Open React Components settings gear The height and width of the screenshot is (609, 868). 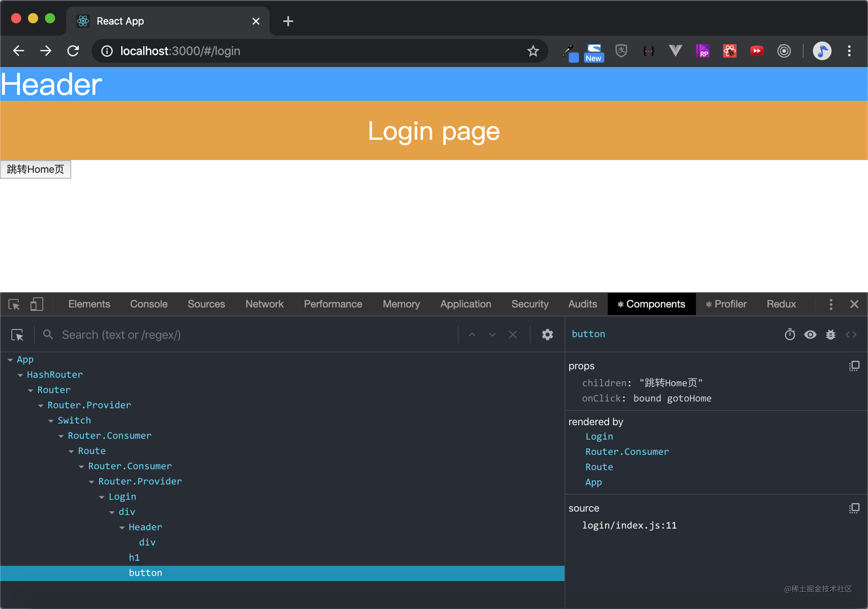click(548, 335)
